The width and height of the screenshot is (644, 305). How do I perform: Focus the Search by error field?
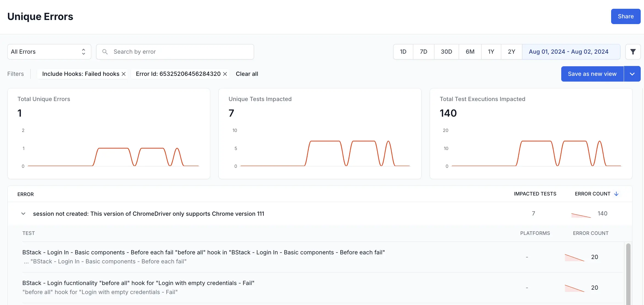click(181, 52)
